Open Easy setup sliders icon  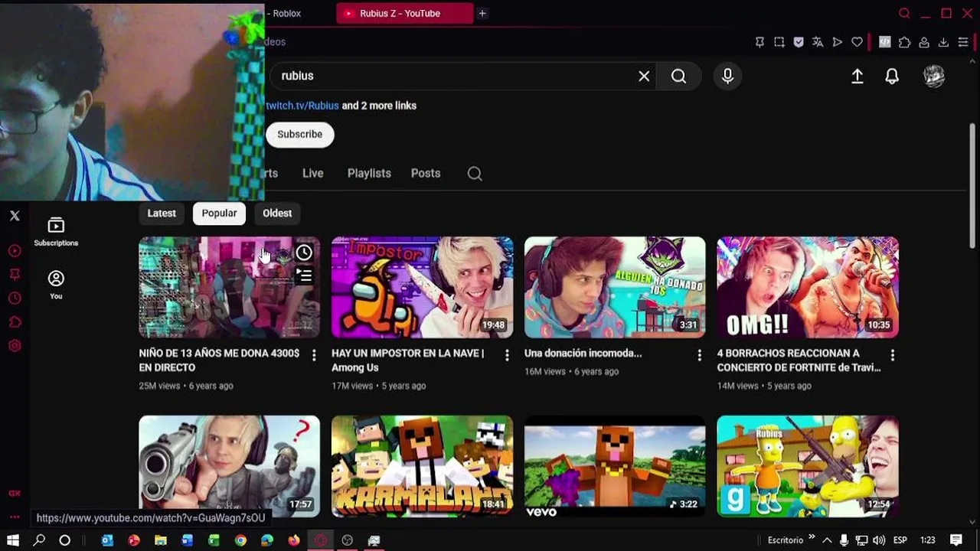point(963,42)
